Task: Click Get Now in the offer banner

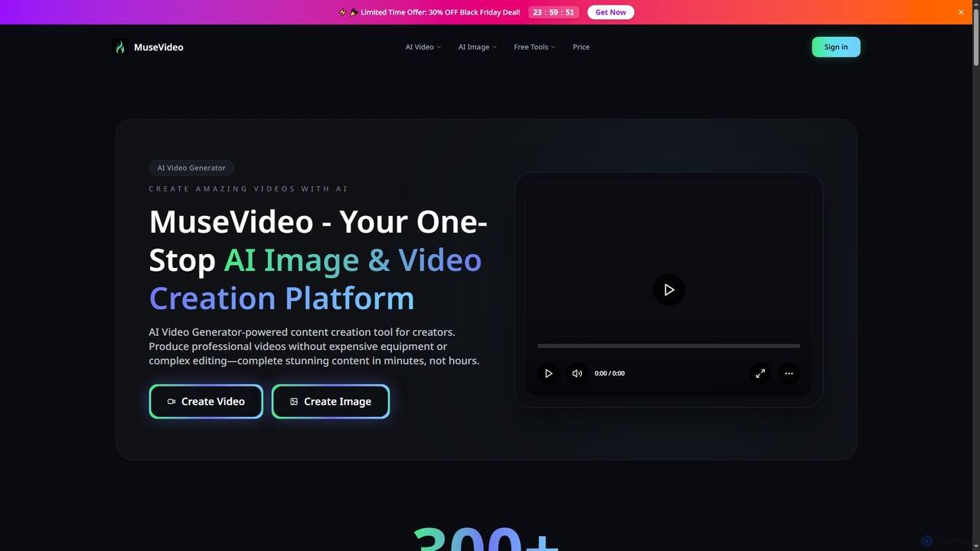Action: point(611,12)
